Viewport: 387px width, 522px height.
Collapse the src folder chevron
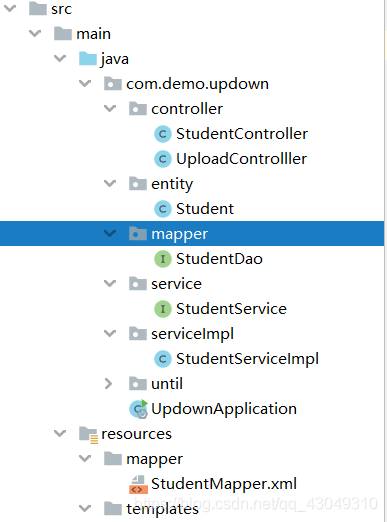(x=10, y=8)
